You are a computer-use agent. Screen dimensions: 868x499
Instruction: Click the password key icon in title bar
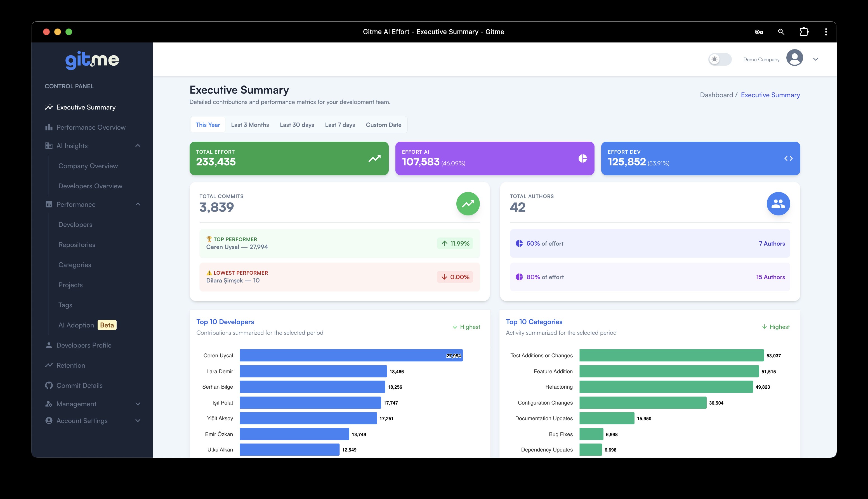click(759, 32)
